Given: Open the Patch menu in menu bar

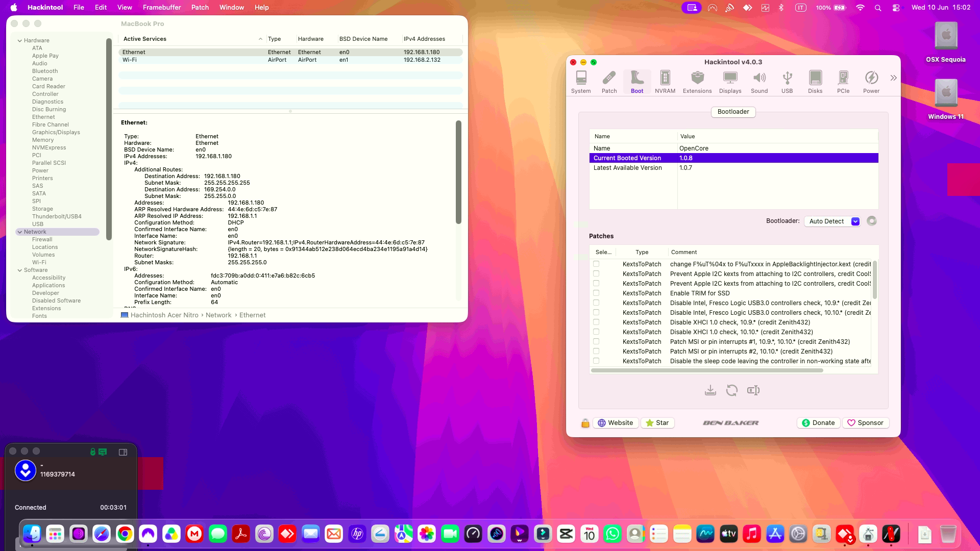Looking at the screenshot, I should tap(200, 7).
